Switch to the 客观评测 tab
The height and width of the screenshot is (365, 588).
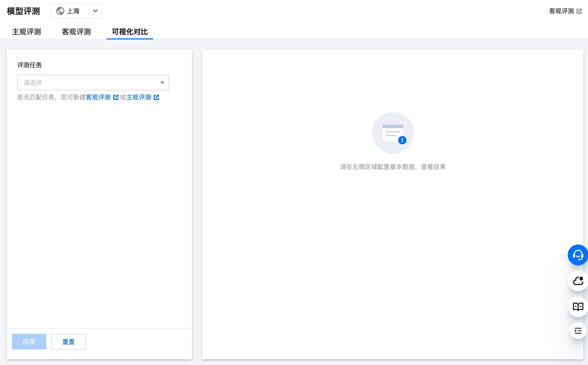click(76, 32)
